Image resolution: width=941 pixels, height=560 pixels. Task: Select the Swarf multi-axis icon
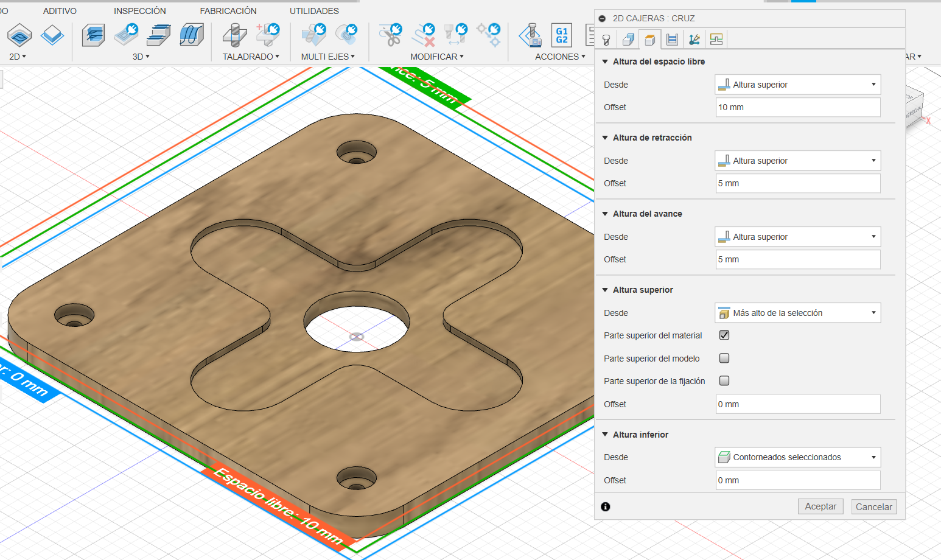[314, 35]
